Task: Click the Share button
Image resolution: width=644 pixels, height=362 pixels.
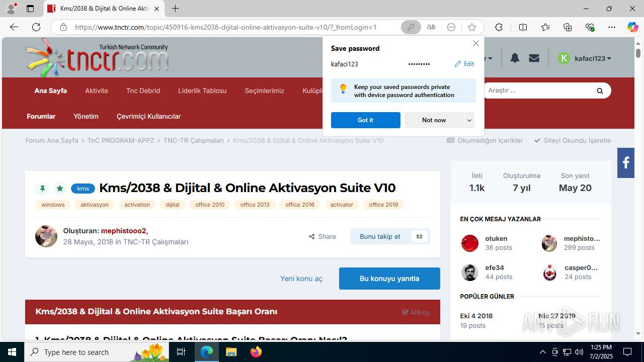Action: pos(323,236)
